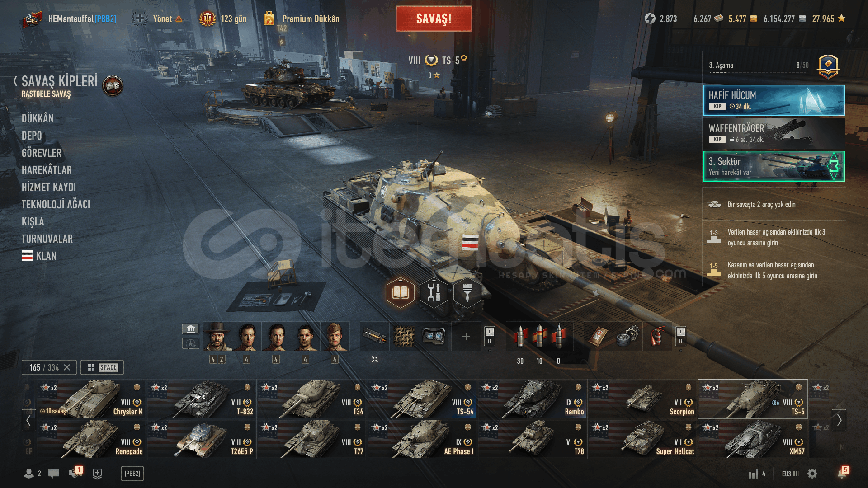Open the paintbrush exterior customization icon
Screen dimensions: 868x488
[467, 293]
